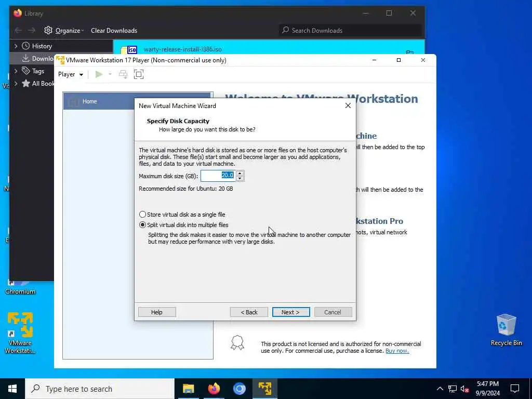Click the green power on play icon
The height and width of the screenshot is (399, 532).
point(99,74)
